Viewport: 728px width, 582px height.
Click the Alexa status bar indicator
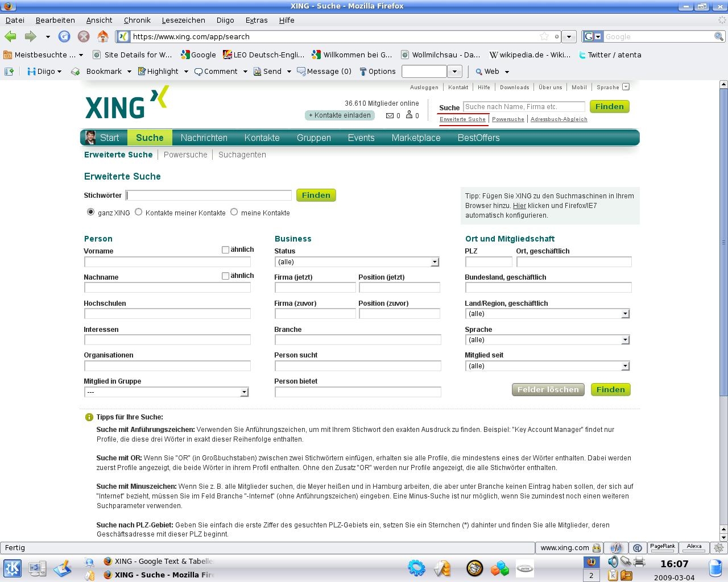point(694,548)
